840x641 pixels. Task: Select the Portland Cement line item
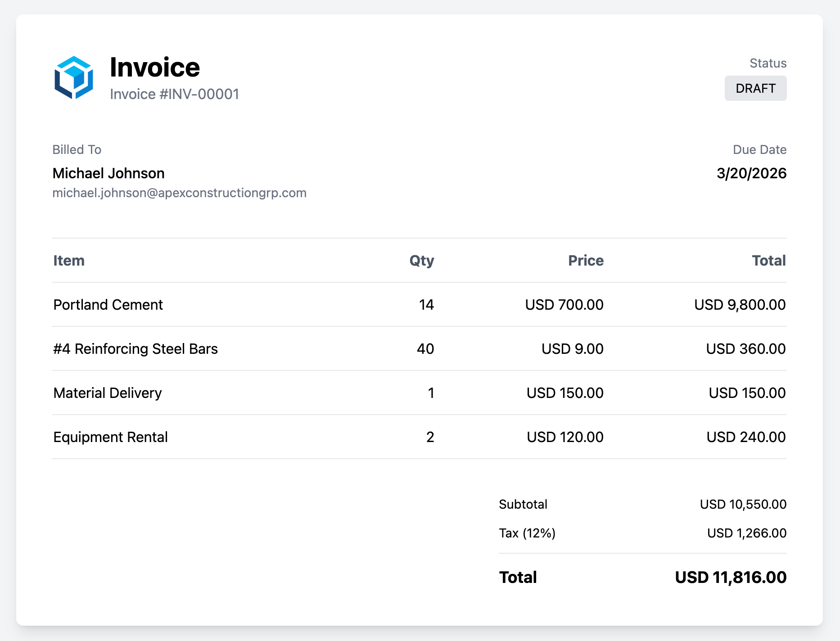[x=108, y=304]
